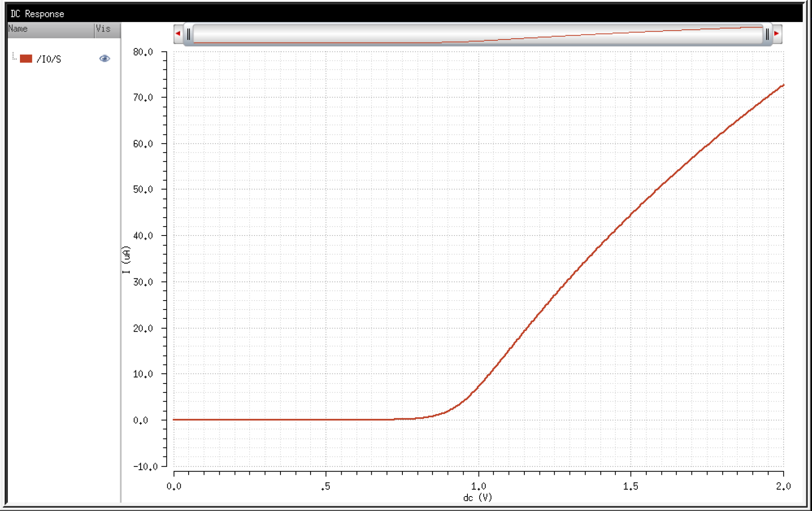The image size is (812, 511).
Task: Click the I (uA) y-axis label
Action: point(126,260)
